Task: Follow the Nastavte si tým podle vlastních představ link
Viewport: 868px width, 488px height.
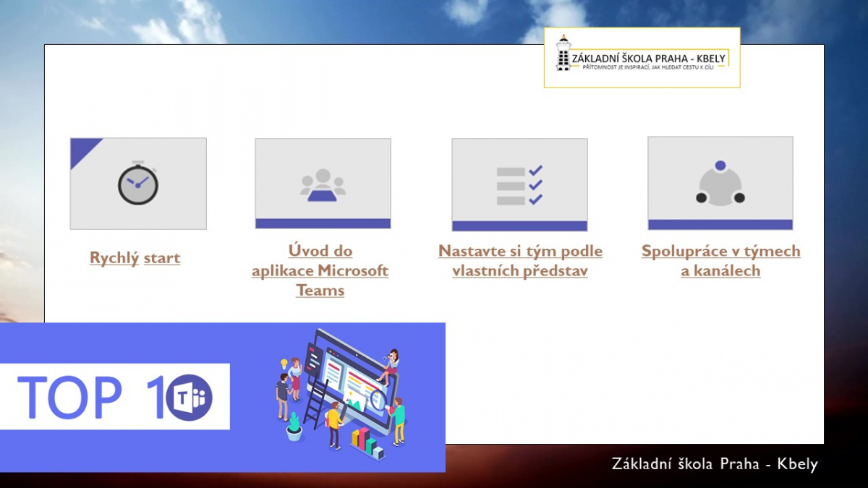Action: pos(520,261)
